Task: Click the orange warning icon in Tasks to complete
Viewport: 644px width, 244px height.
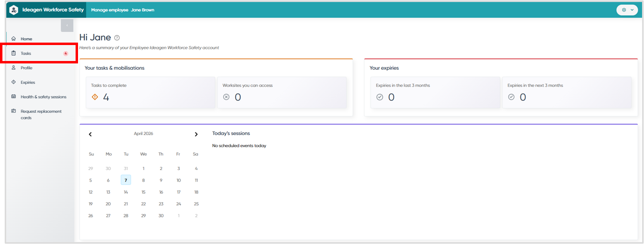Action: [95, 97]
